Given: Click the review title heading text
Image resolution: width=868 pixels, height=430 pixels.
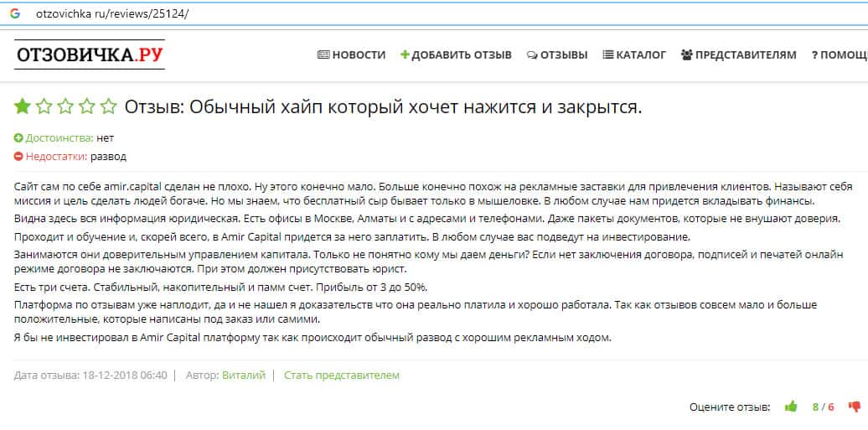Looking at the screenshot, I should 383,107.
